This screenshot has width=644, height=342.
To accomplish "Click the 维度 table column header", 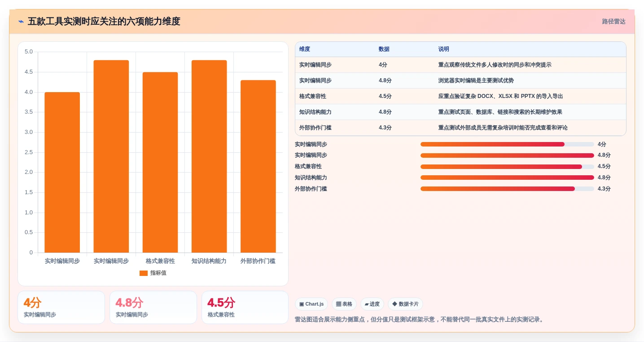I will tap(305, 49).
